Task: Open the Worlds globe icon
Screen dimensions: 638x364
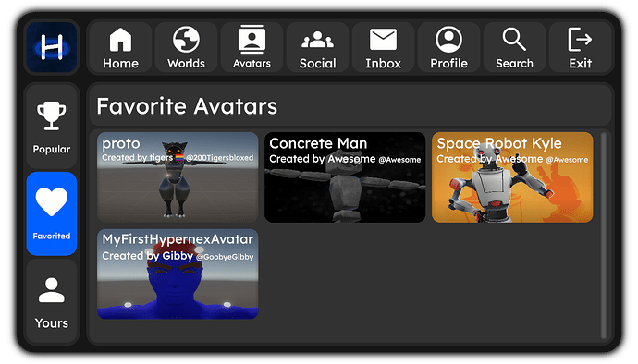Action: (x=186, y=40)
